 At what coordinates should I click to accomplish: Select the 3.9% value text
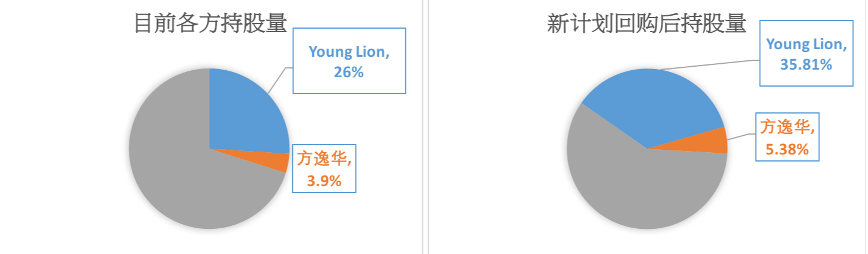click(x=324, y=181)
